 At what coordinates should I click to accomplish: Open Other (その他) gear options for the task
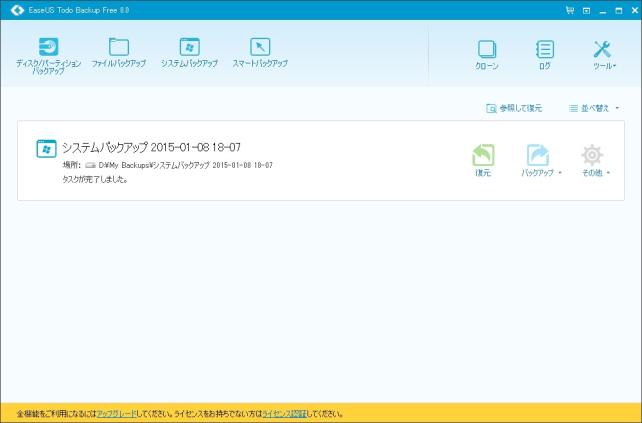tap(595, 160)
